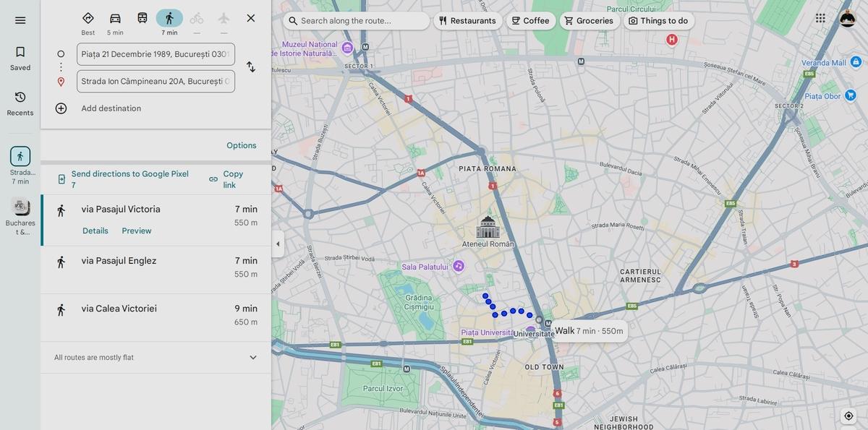Select the Walking travel mode
The image size is (868, 430).
169,19
